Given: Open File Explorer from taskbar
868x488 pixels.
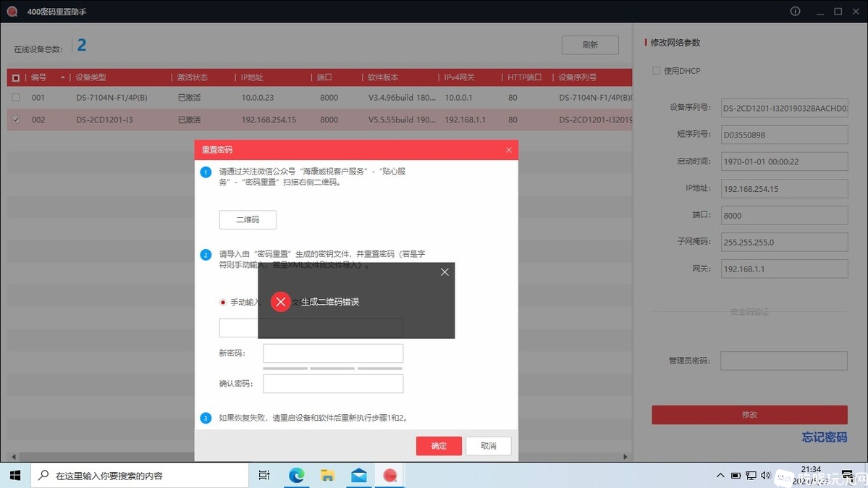Looking at the screenshot, I should [x=327, y=475].
